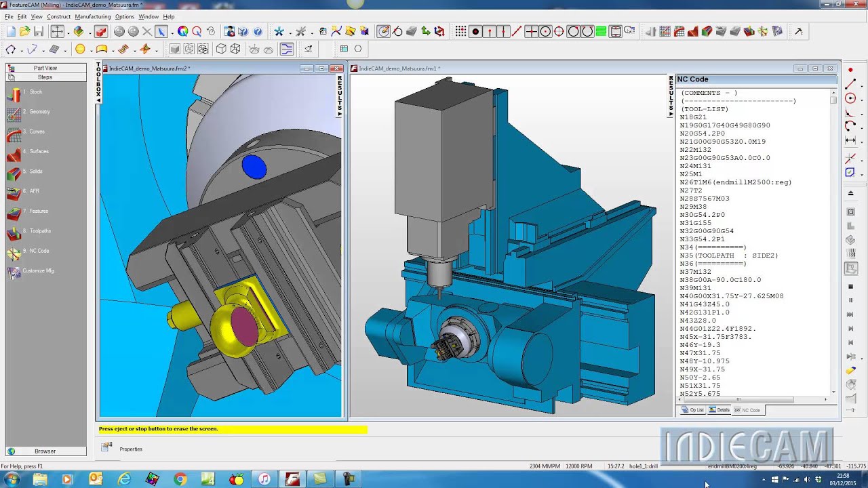Image resolution: width=868 pixels, height=488 pixels.
Task: Click the eject button in simulation bar
Action: point(850,193)
